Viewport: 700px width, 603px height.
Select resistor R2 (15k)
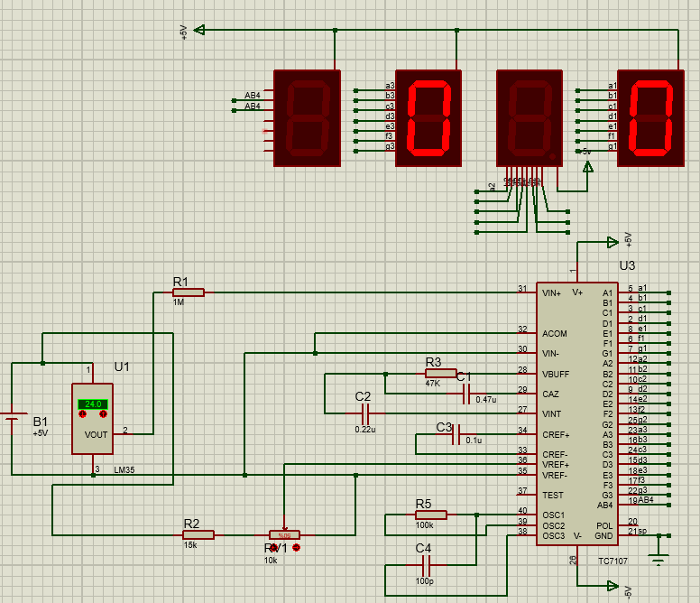pos(198,534)
